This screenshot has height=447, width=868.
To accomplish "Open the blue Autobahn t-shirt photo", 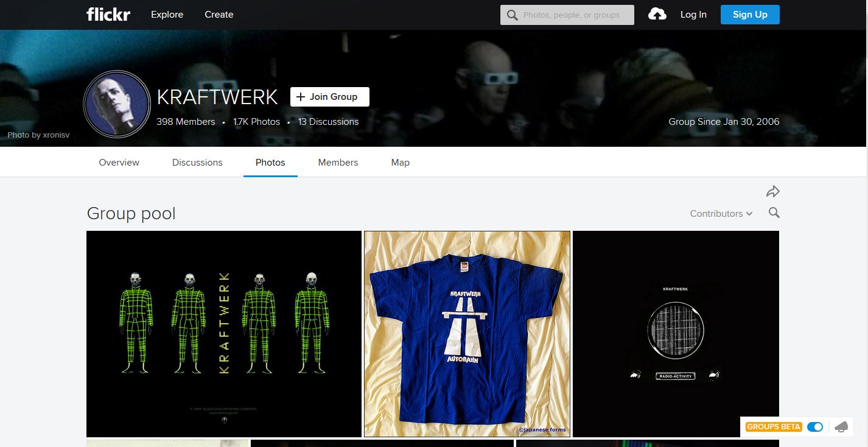I will pyautogui.click(x=467, y=334).
